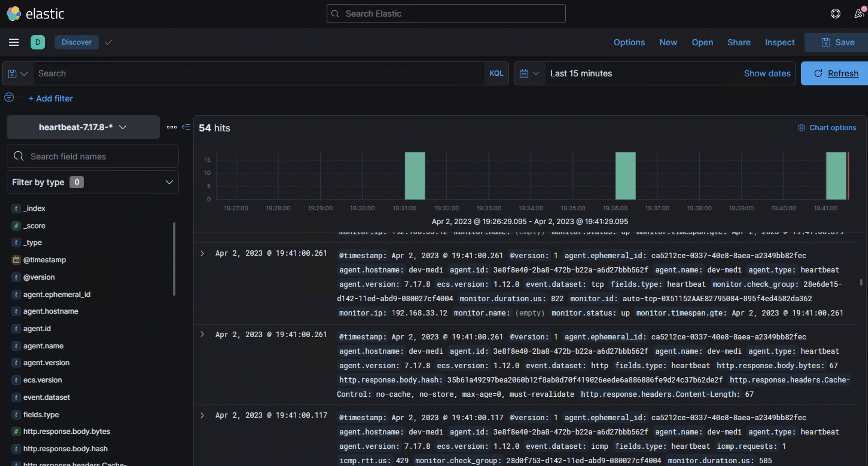Screen dimensions: 868x466
Task: Select the event.dataset field
Action: coord(46,397)
